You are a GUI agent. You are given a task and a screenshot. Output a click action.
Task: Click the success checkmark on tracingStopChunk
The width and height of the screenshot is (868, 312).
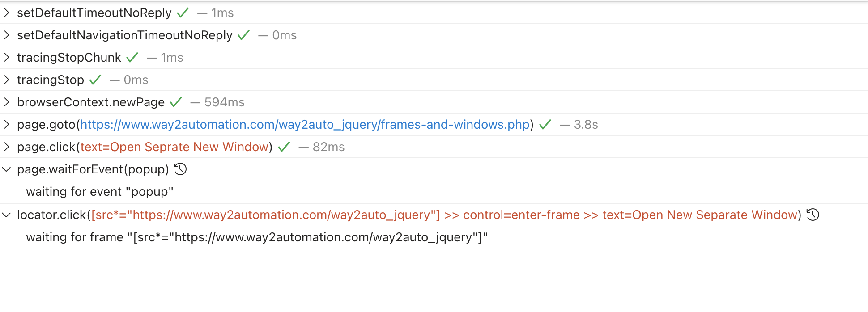point(132,57)
